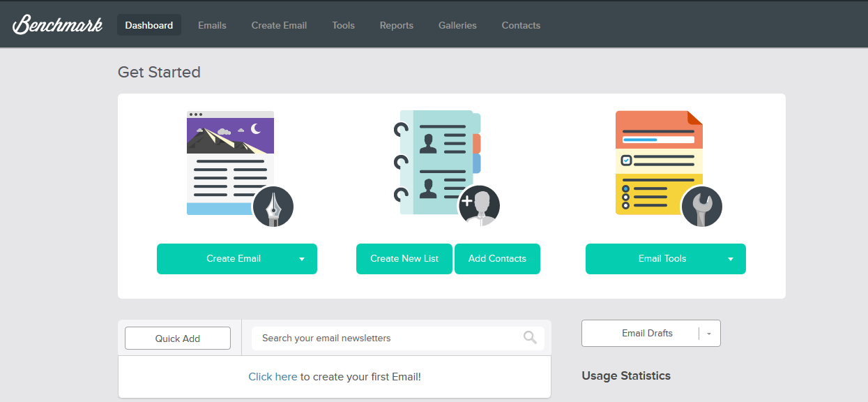Open the Email Drafts dropdown arrow
The image size is (868, 402).
click(709, 334)
